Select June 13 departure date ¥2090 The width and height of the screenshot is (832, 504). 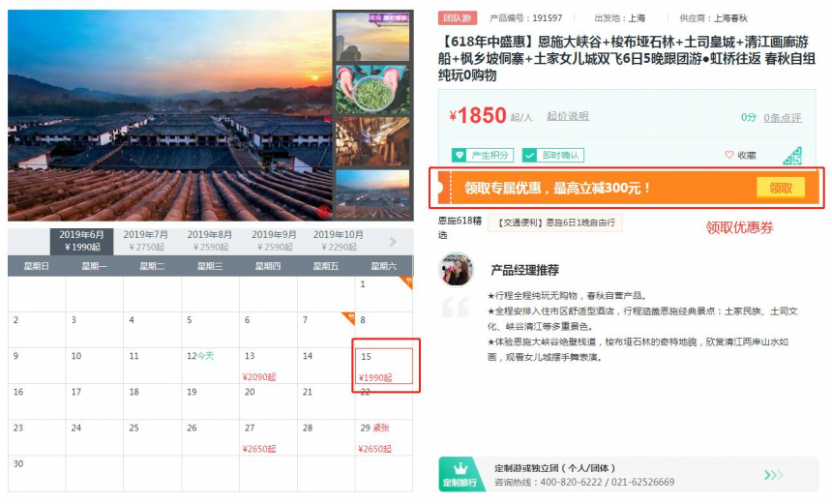pyautogui.click(x=268, y=366)
